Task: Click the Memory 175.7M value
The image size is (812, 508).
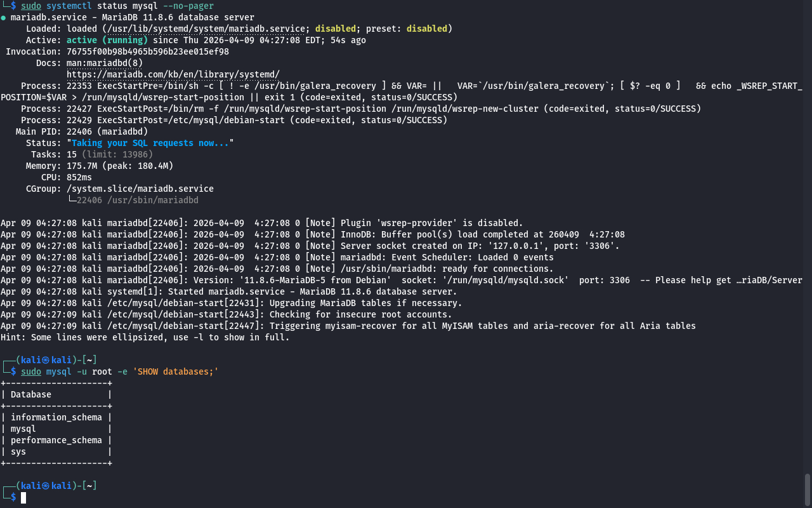Action: (x=82, y=166)
